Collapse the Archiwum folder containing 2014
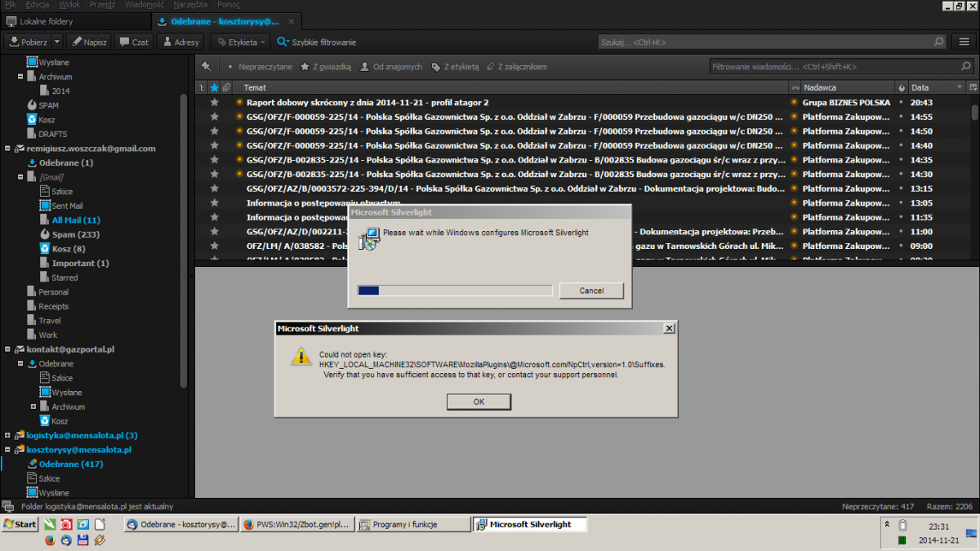 click(20, 77)
